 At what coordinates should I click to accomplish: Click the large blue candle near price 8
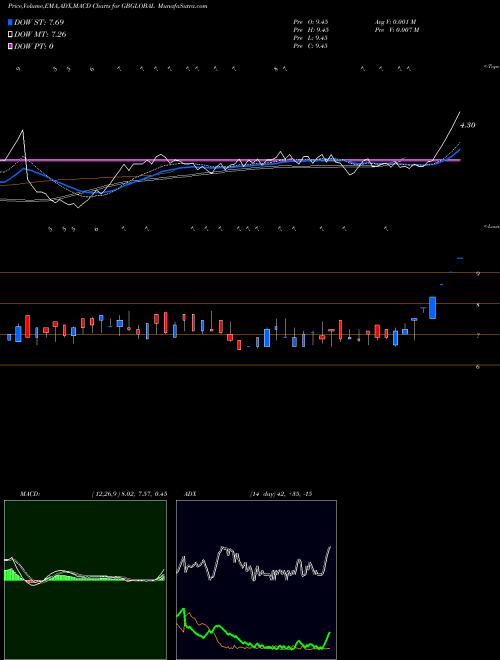[x=432, y=308]
